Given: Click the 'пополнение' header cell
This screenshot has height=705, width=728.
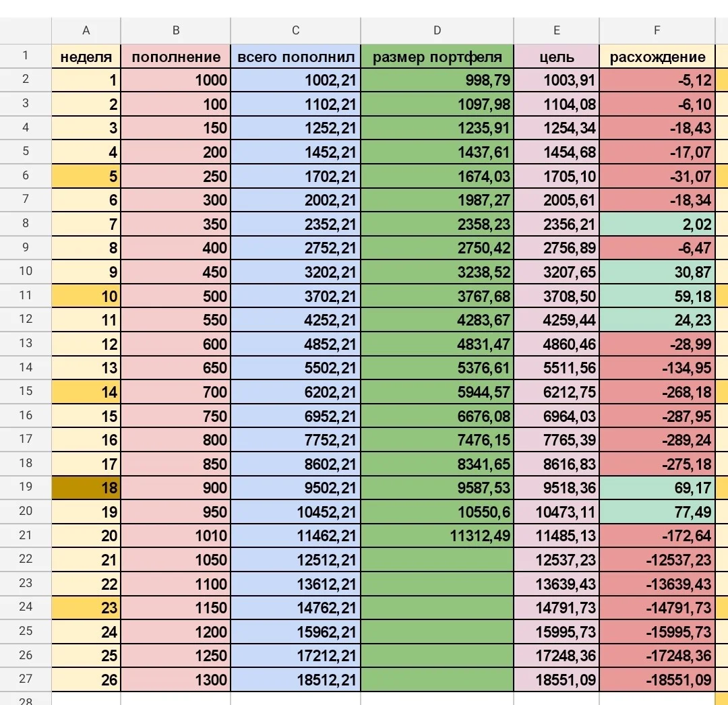Looking at the screenshot, I should pyautogui.click(x=175, y=57).
